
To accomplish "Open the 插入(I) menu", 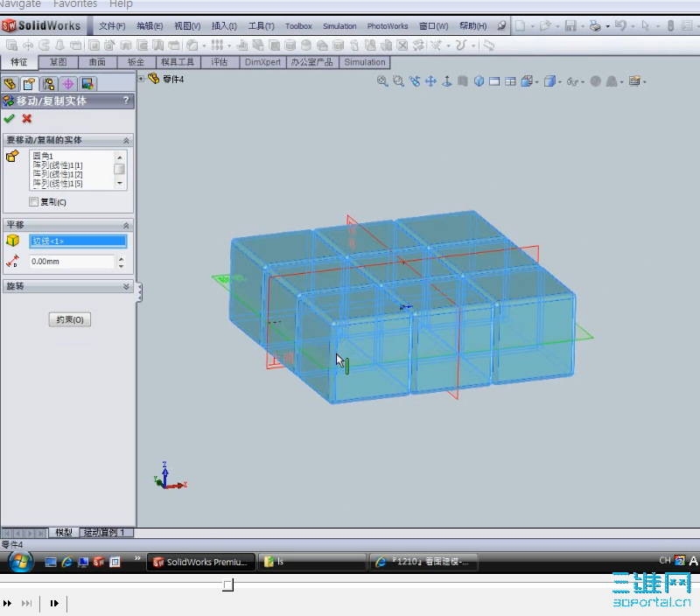I will [224, 26].
